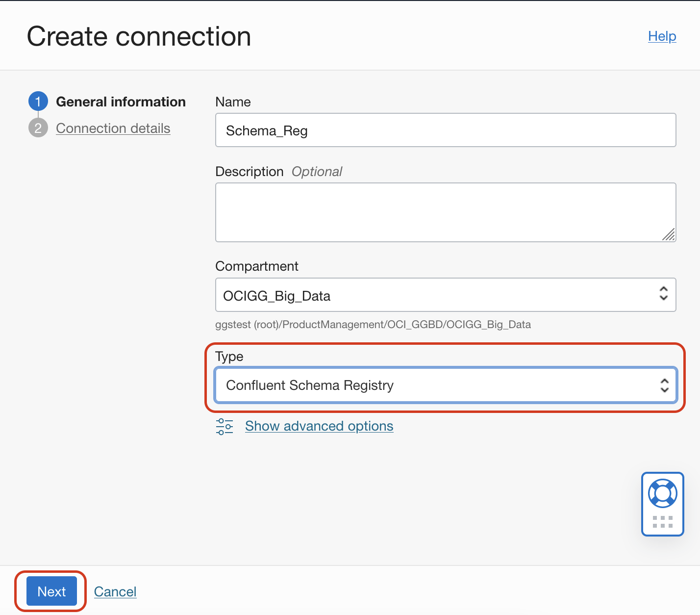Expand the advanced options section

pos(319,426)
